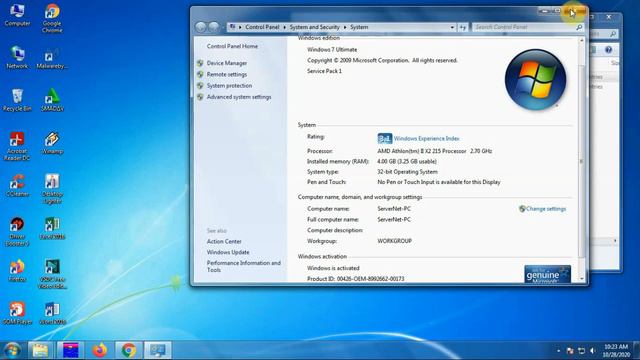Open System protection
Screen dimensions: 640x360
229,86
